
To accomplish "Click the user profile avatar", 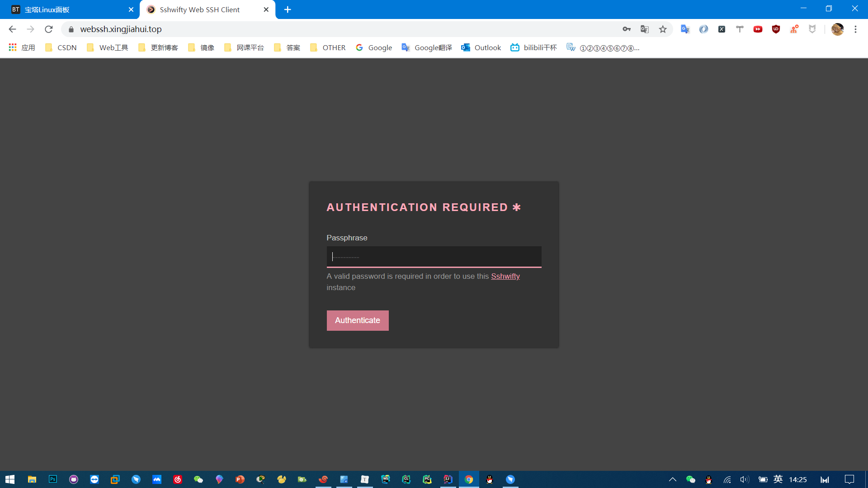I will (837, 29).
